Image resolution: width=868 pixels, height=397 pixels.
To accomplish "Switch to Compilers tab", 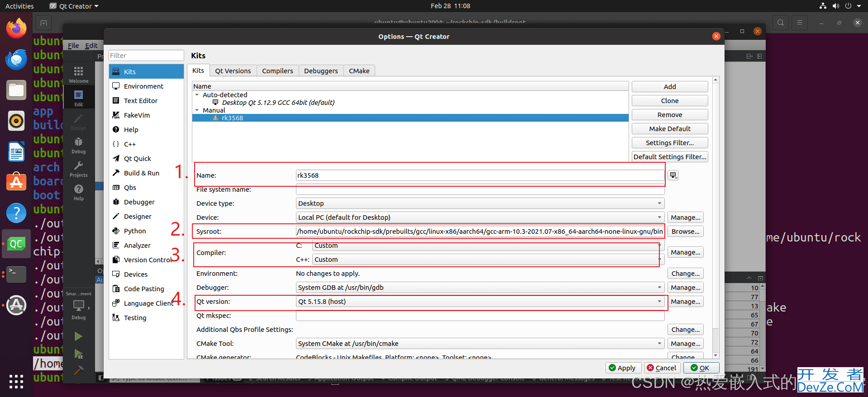I will tap(277, 71).
